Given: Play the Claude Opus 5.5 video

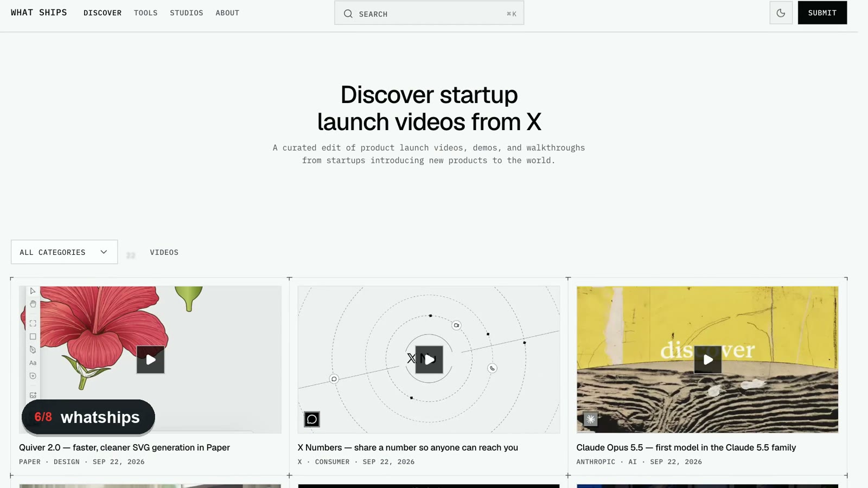Looking at the screenshot, I should point(708,359).
